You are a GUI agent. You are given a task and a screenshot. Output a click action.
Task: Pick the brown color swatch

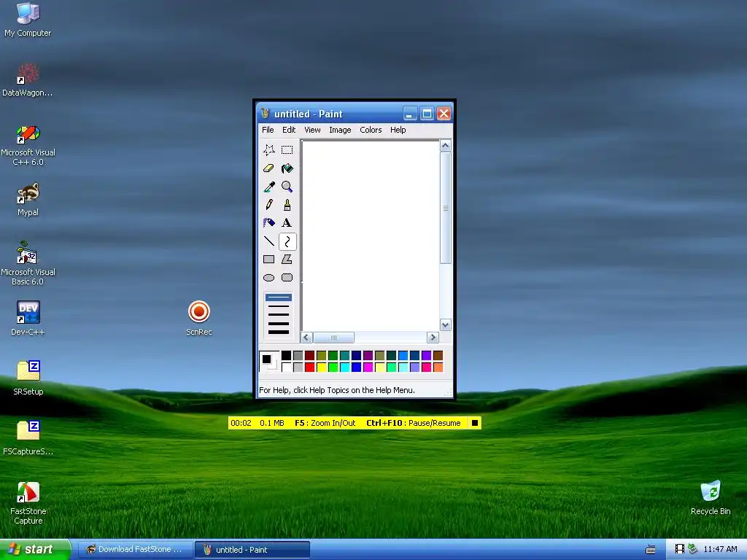click(x=438, y=355)
